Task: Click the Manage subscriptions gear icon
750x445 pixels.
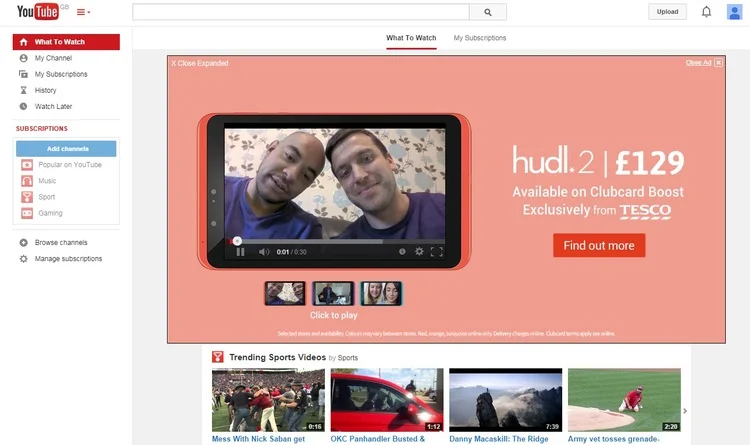Action: 23,259
